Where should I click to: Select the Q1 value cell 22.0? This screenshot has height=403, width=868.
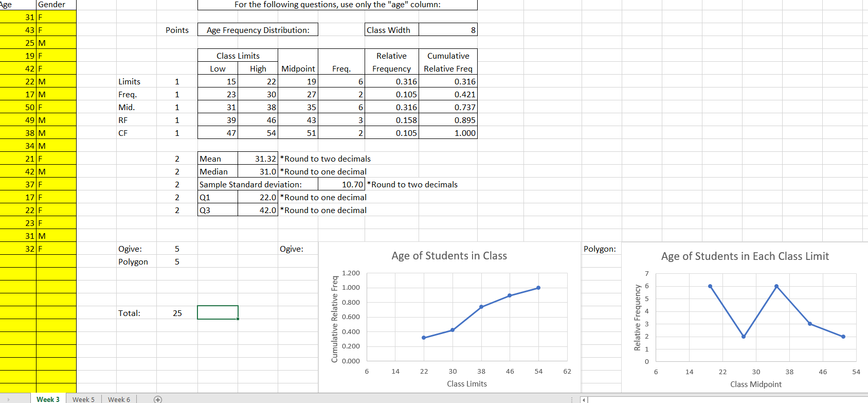tap(258, 197)
